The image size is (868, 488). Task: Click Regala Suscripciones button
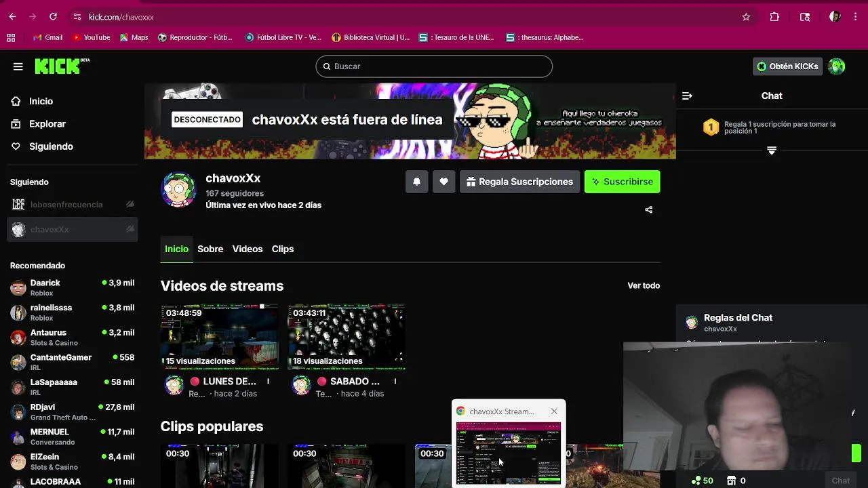click(520, 182)
